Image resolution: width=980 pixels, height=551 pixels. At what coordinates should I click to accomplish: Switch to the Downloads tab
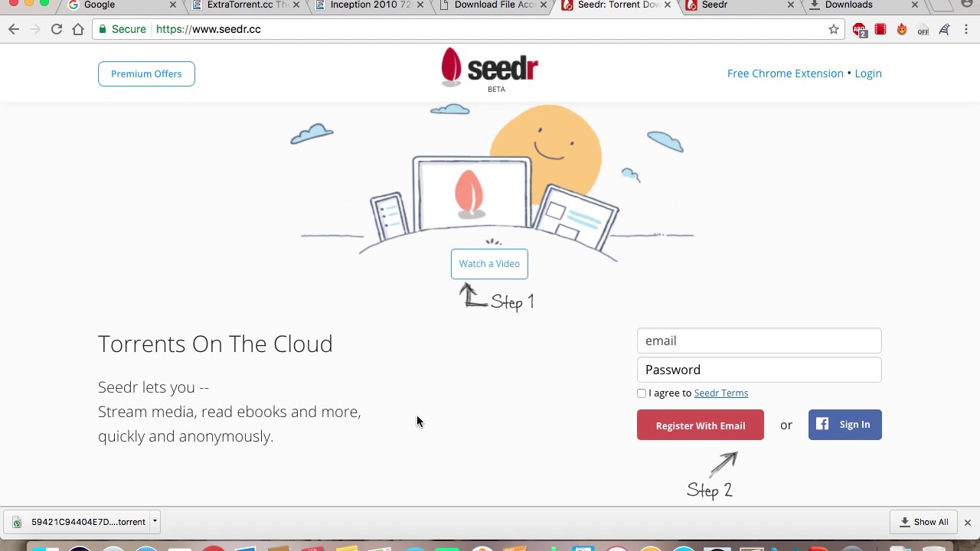point(848,5)
